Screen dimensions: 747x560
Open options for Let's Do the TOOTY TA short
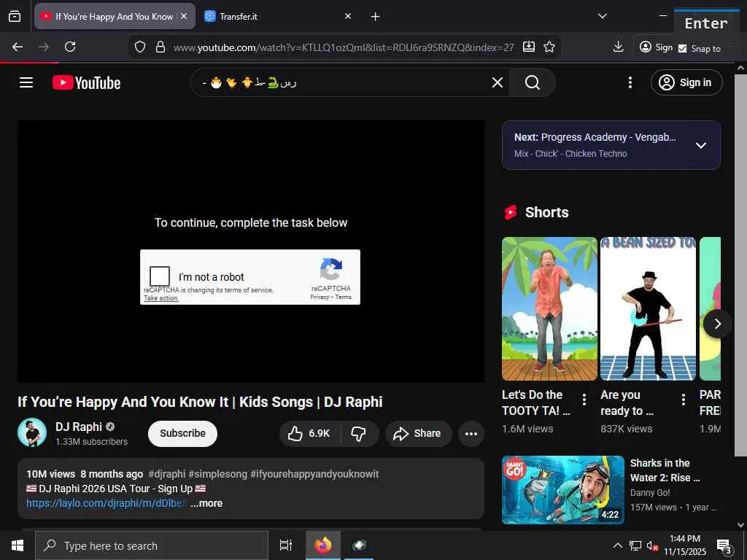(584, 399)
